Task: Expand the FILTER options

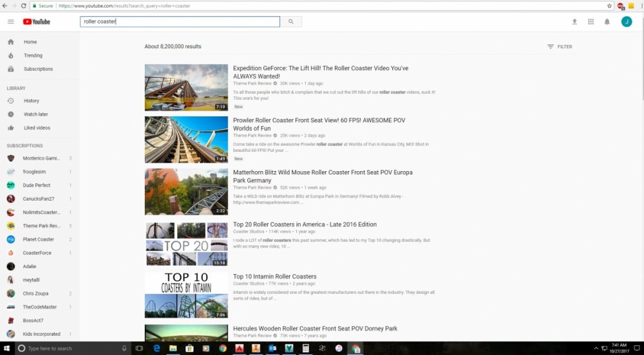Action: 559,47
